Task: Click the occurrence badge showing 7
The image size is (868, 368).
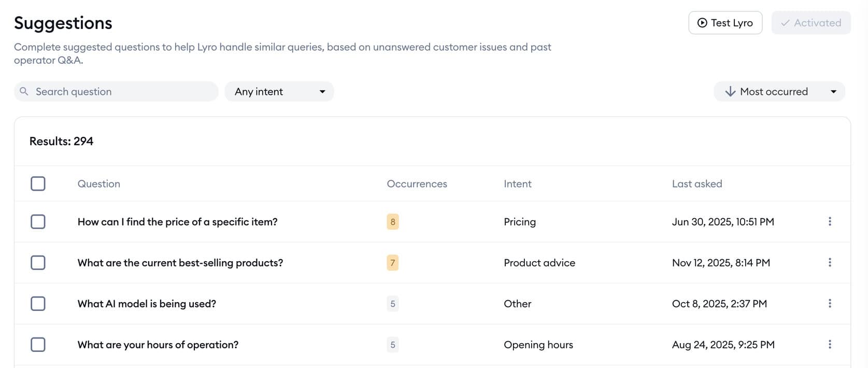Action: (393, 263)
